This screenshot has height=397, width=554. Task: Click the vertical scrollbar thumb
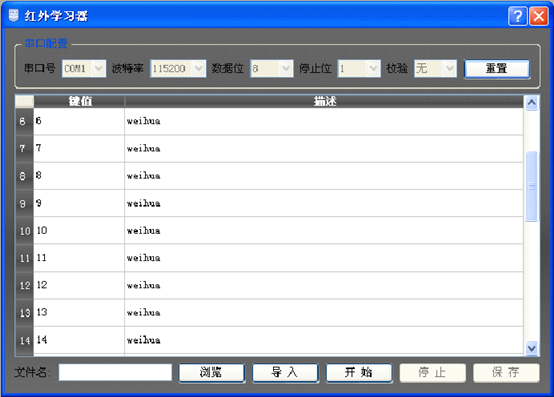coord(531,186)
